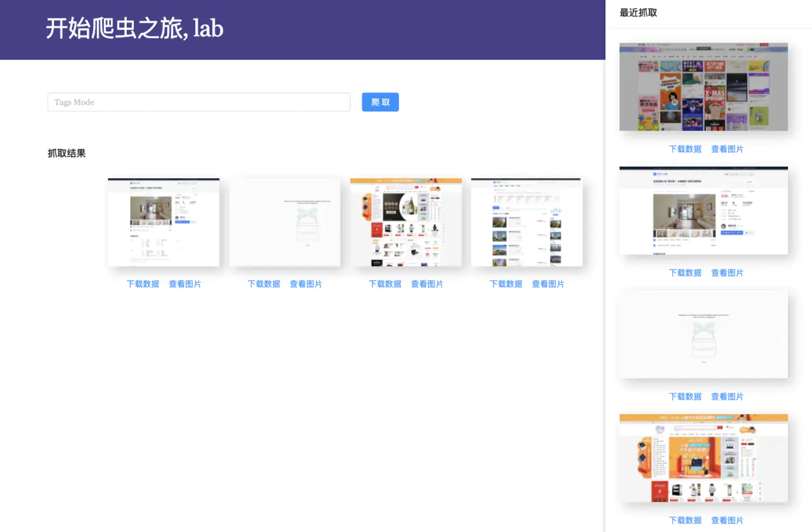Viewport: 812px width, 532px height.
Task: Open fourth result thumbnail with housing list
Action: pos(527,222)
